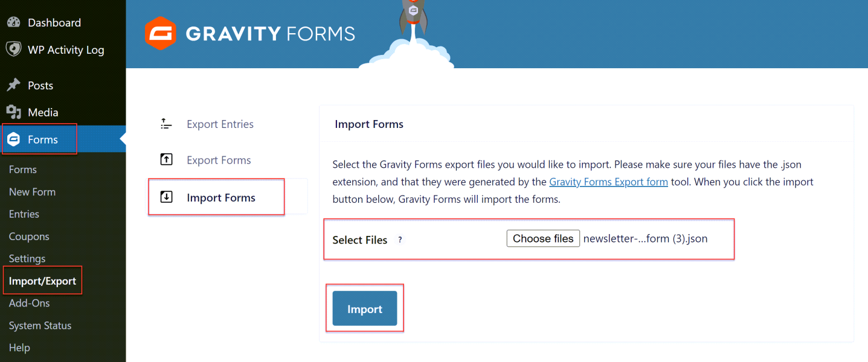Viewport: 868px width, 362px height.
Task: Click the Choose files button
Action: click(542, 238)
